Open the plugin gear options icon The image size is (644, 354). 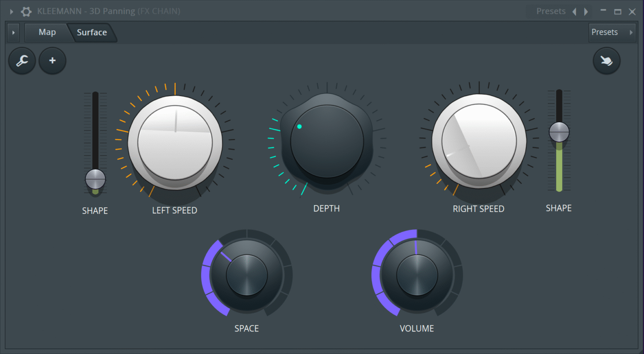[26, 11]
